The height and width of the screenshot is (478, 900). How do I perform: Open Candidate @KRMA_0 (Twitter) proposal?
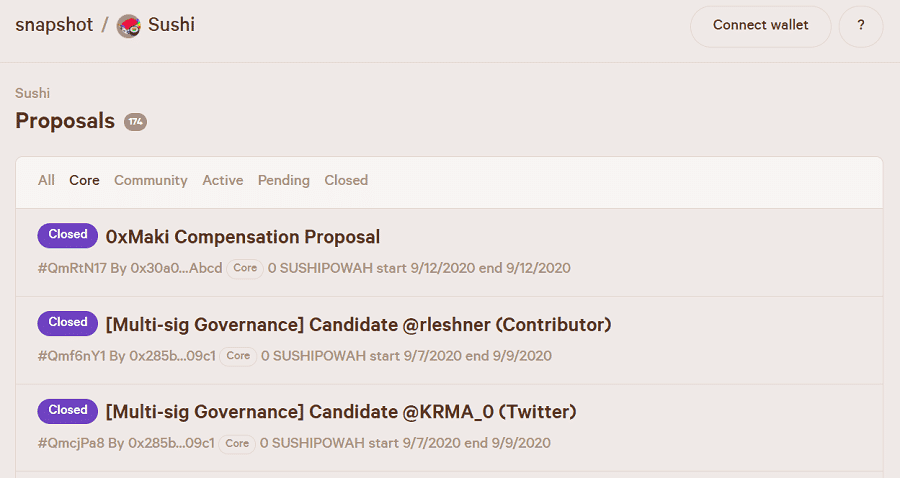(x=340, y=412)
